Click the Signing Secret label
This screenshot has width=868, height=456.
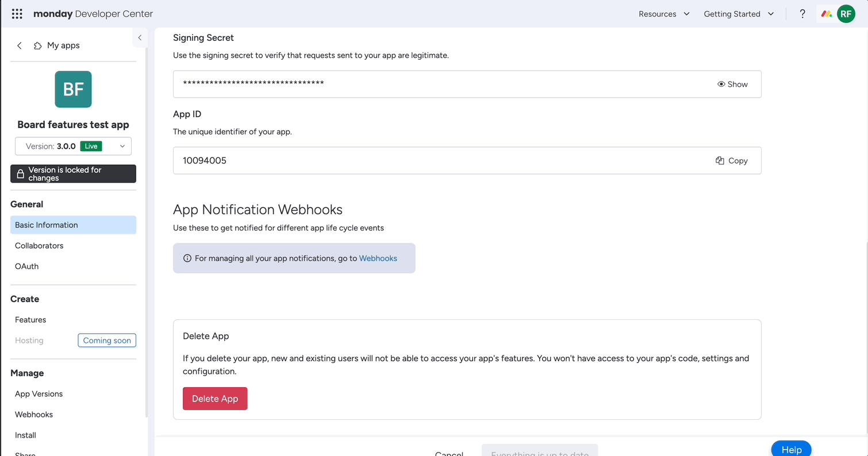[x=203, y=37]
